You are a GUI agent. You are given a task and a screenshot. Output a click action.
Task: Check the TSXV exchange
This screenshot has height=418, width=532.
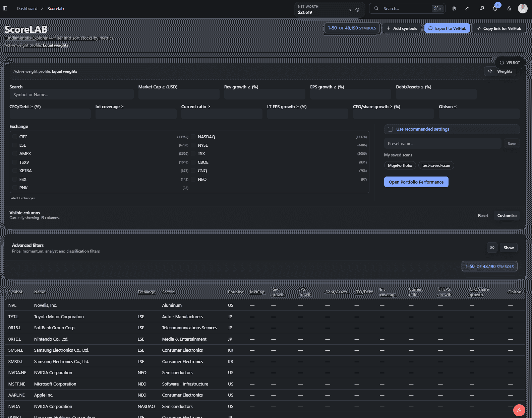click(x=15, y=162)
